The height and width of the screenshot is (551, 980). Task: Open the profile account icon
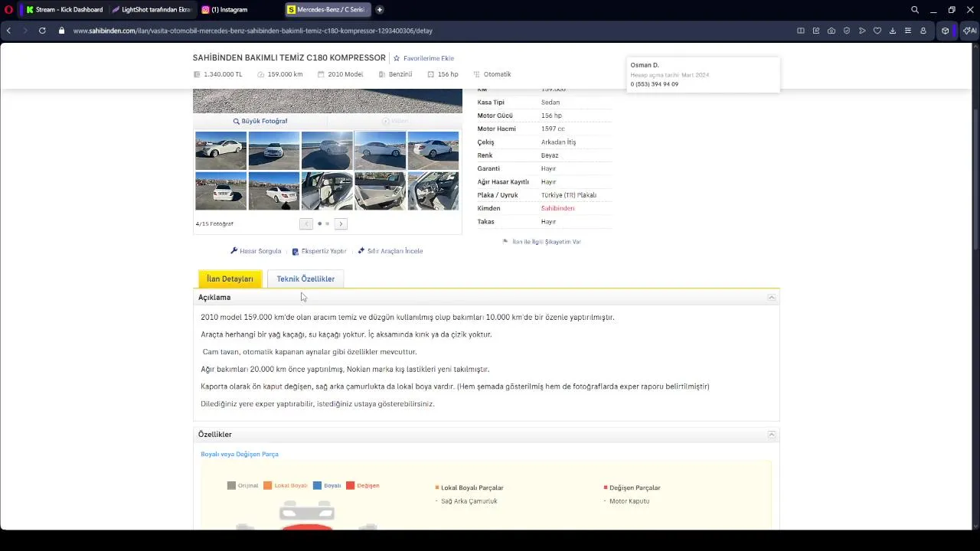pos(923,31)
